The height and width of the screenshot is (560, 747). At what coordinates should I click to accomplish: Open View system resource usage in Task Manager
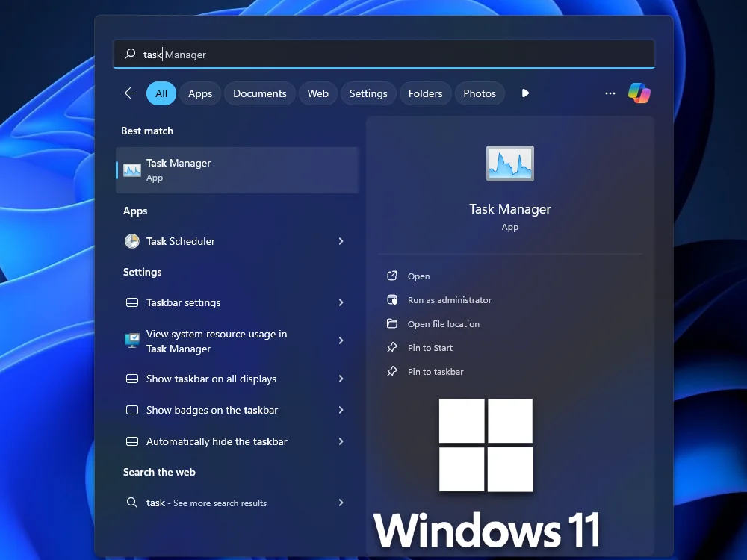pos(238,341)
